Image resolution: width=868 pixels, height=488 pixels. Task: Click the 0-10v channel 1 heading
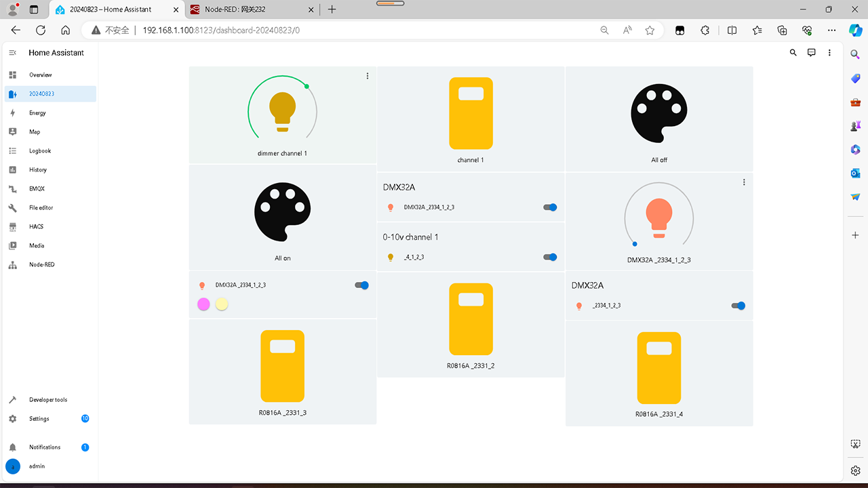coord(410,237)
